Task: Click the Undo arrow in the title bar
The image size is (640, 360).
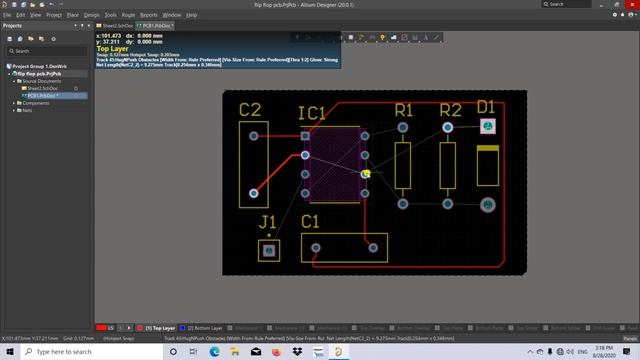Action: coord(51,4)
